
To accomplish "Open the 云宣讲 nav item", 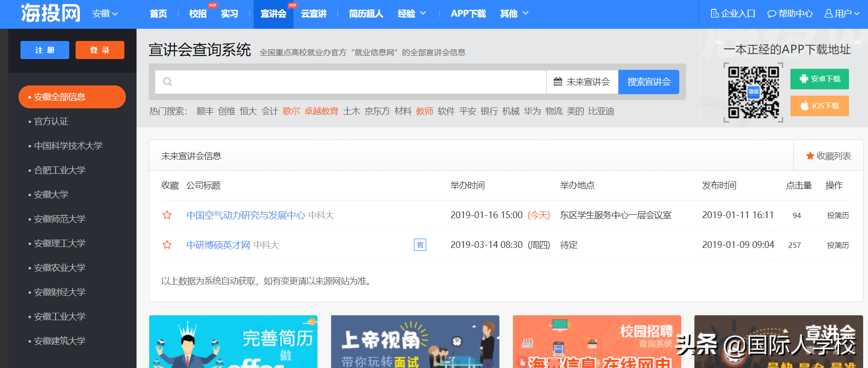I will point(314,14).
